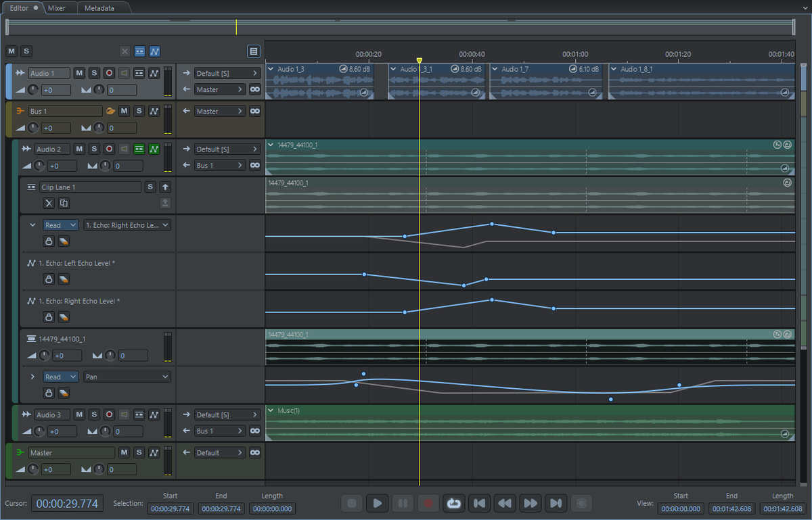Mute the Audio 2 track
Image resolution: width=812 pixels, height=520 pixels.
[x=79, y=149]
